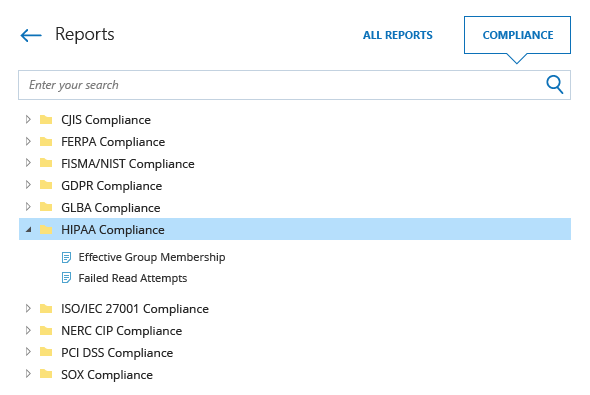
Task: Expand the NERC CIP Compliance node
Action: (x=28, y=330)
